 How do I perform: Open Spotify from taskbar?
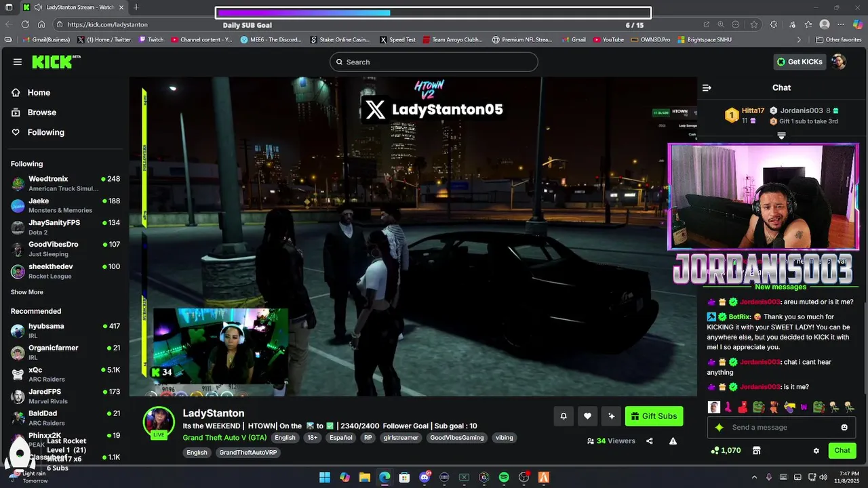pos(504,477)
